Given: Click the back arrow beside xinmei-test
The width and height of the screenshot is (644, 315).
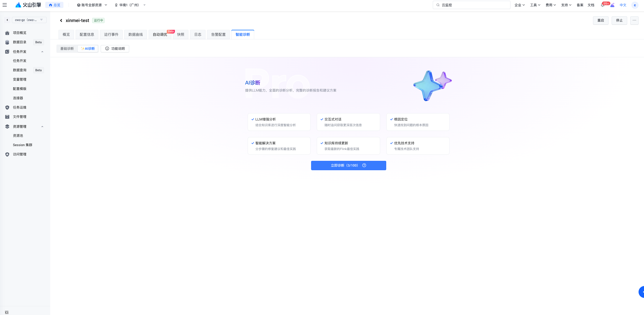Looking at the screenshot, I should 61,20.
